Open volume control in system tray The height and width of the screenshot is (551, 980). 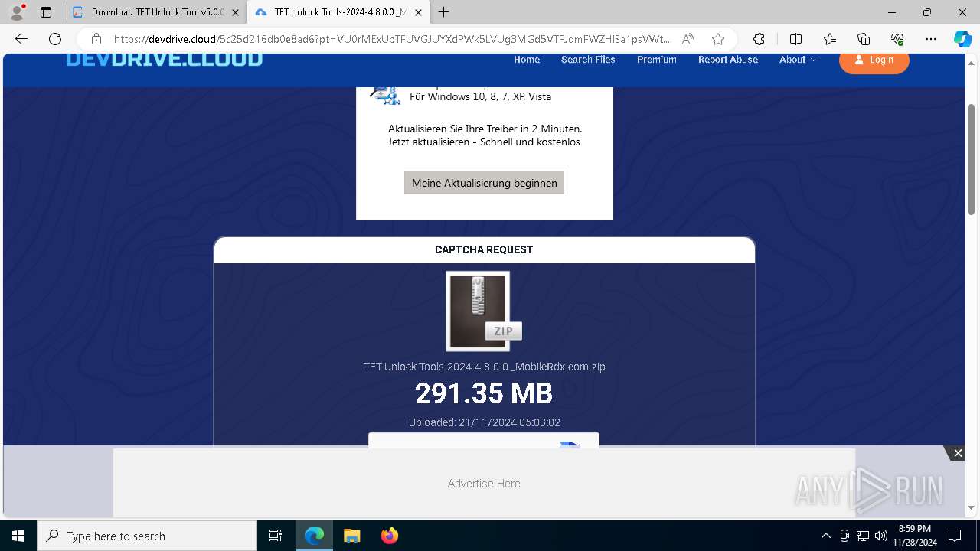click(x=881, y=536)
